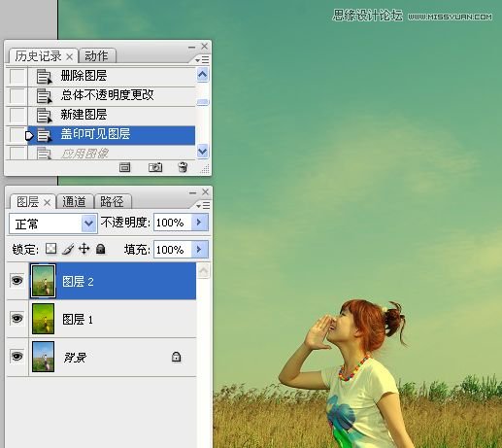Click the lock all padlock icon

point(101,249)
